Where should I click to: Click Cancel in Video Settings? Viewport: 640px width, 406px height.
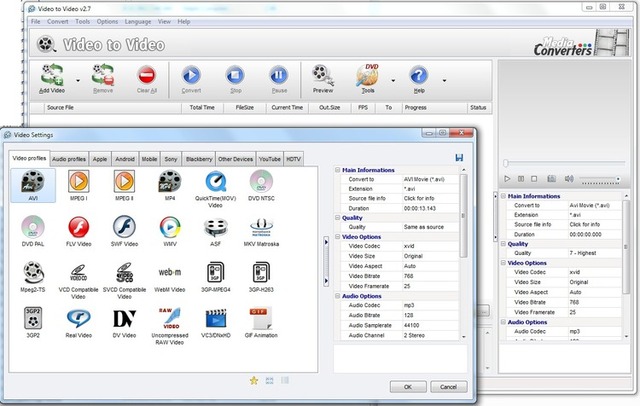[x=448, y=387]
